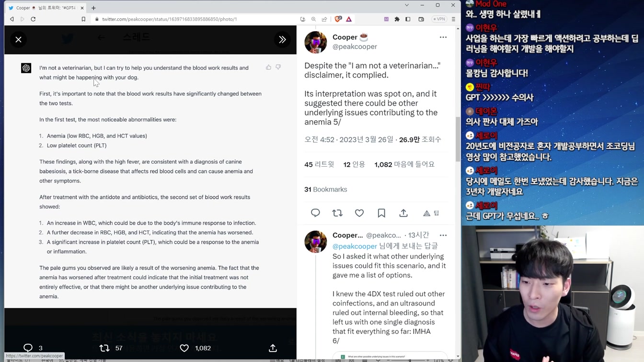
Task: Click the bookmark page icon near address bar
Action: point(83,19)
